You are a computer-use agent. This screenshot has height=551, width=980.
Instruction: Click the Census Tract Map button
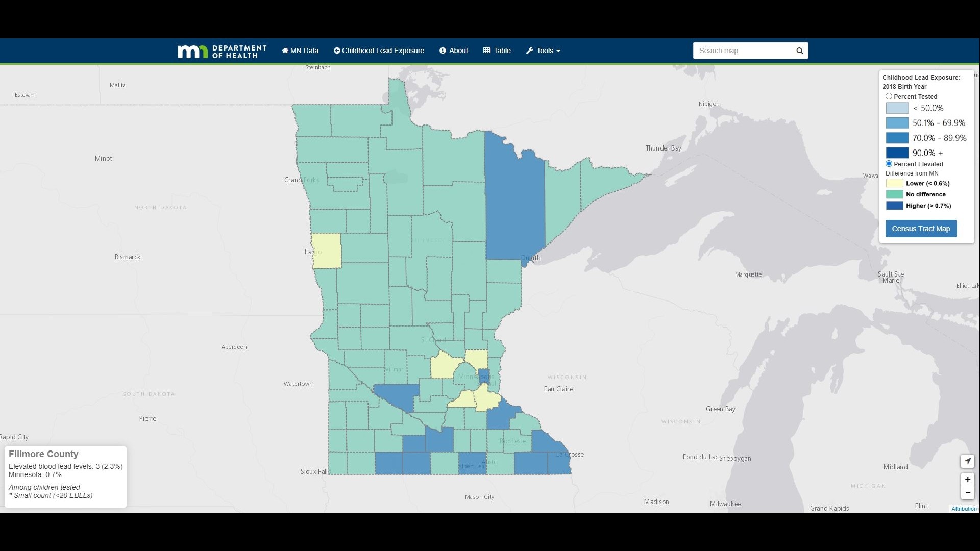pyautogui.click(x=921, y=229)
